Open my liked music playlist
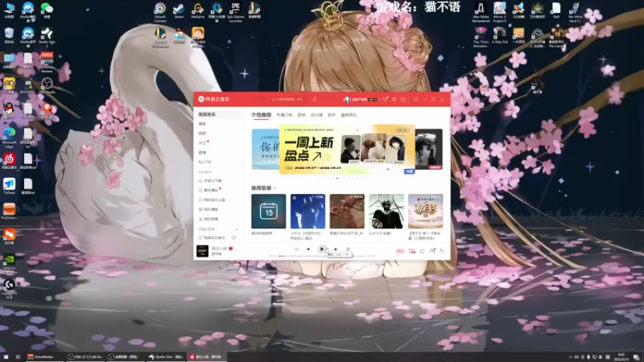644x362 pixels. click(213, 237)
